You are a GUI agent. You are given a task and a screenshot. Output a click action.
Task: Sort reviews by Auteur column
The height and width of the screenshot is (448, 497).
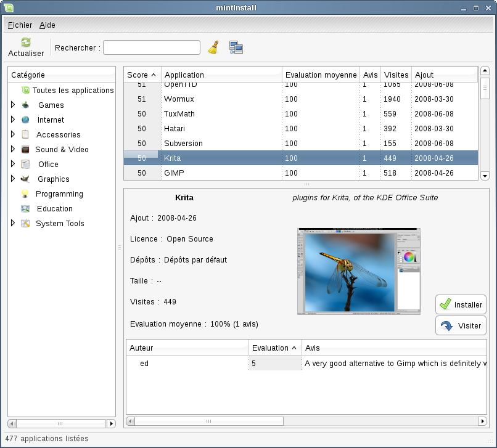pos(187,348)
